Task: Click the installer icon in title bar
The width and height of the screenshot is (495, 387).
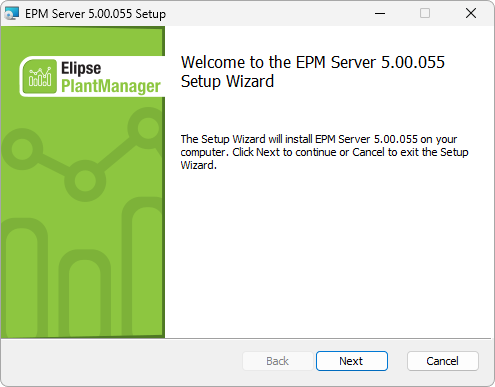Action: [x=12, y=13]
